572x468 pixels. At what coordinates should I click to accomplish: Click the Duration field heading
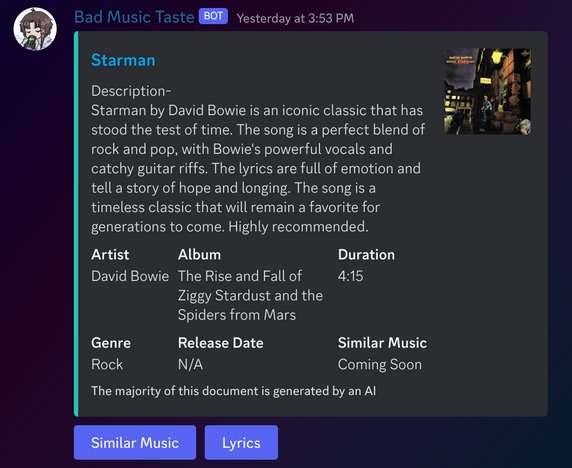pyautogui.click(x=366, y=255)
